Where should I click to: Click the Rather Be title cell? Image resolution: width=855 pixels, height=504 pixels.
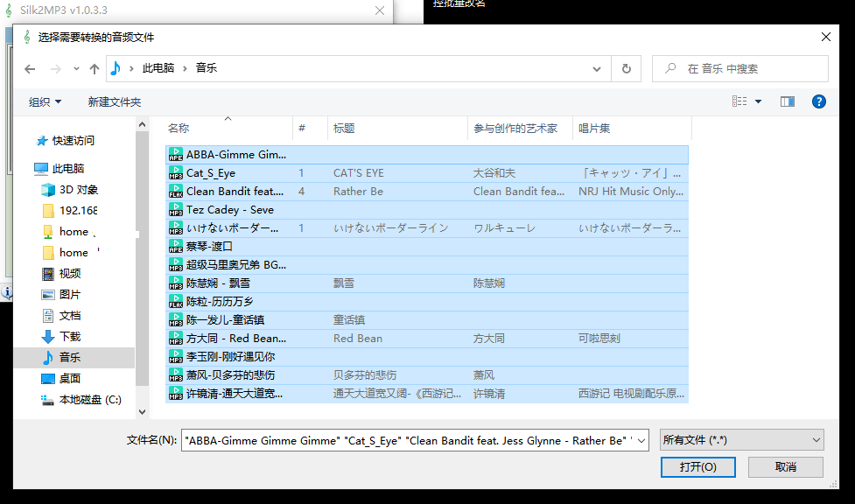358,192
